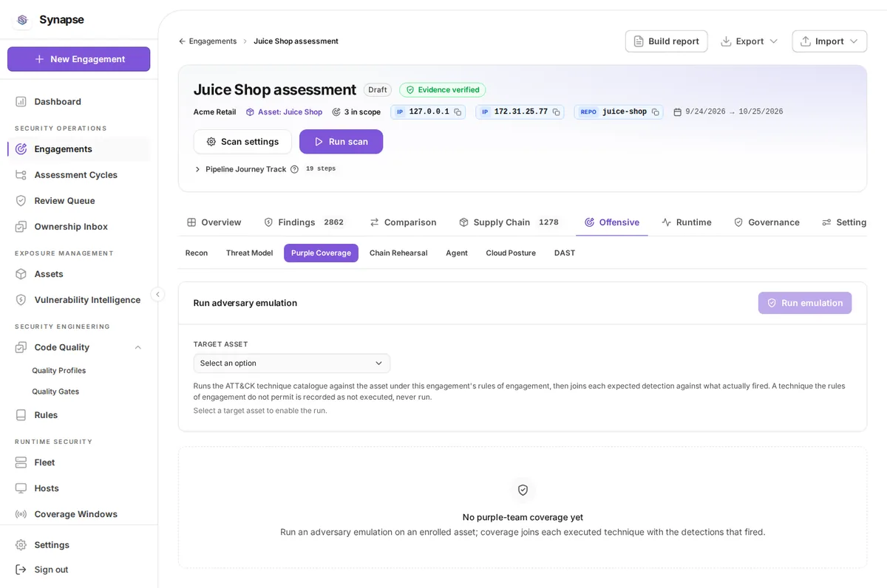Click the Draft status badge
This screenshot has width=887, height=588.
(x=378, y=89)
